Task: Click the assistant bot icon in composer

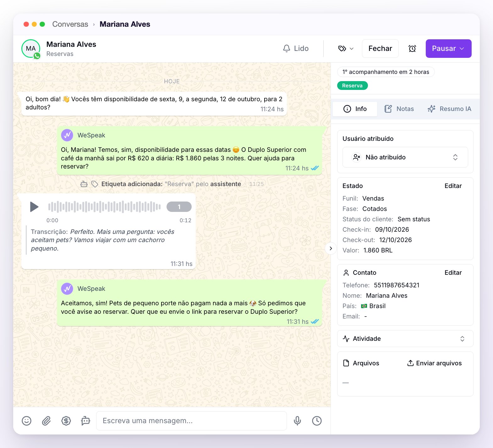Action: (x=85, y=421)
